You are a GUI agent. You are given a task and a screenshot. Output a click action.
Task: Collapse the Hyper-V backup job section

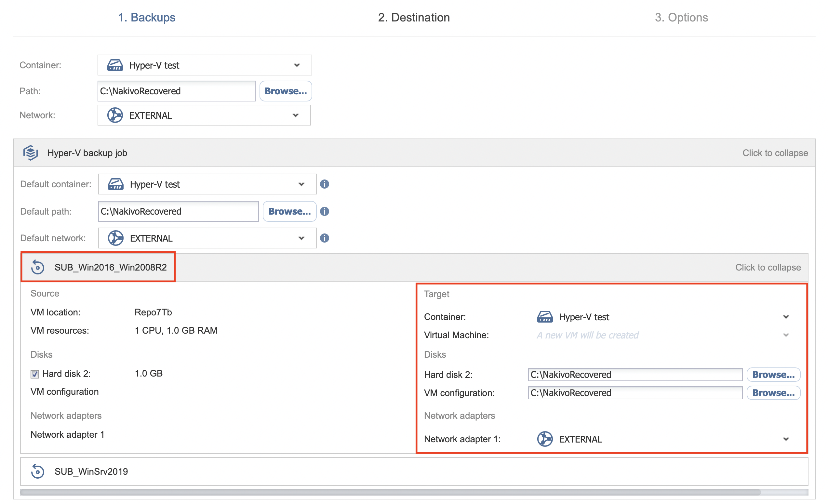(x=775, y=153)
